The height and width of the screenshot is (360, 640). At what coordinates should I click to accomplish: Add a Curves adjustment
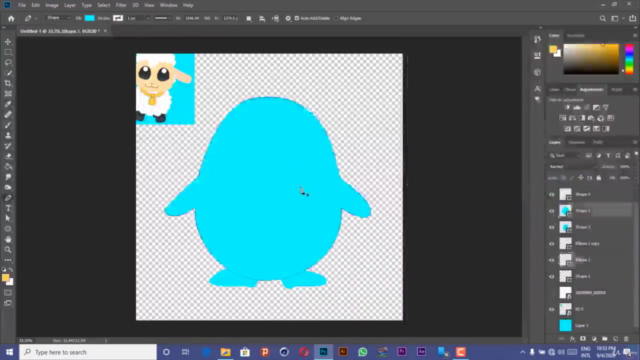tap(587, 107)
